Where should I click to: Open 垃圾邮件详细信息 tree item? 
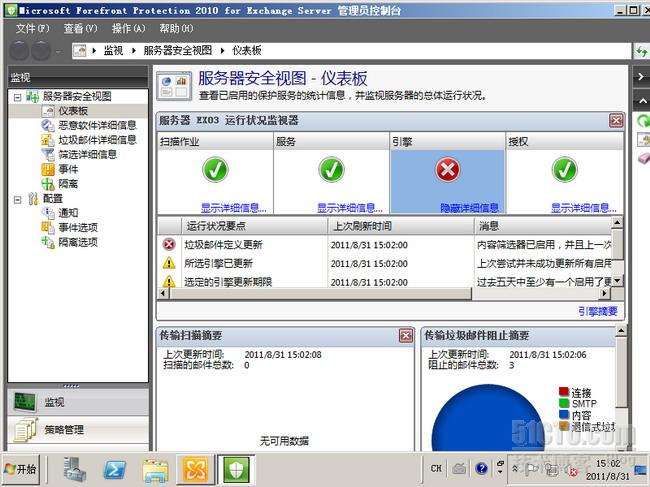point(97,140)
